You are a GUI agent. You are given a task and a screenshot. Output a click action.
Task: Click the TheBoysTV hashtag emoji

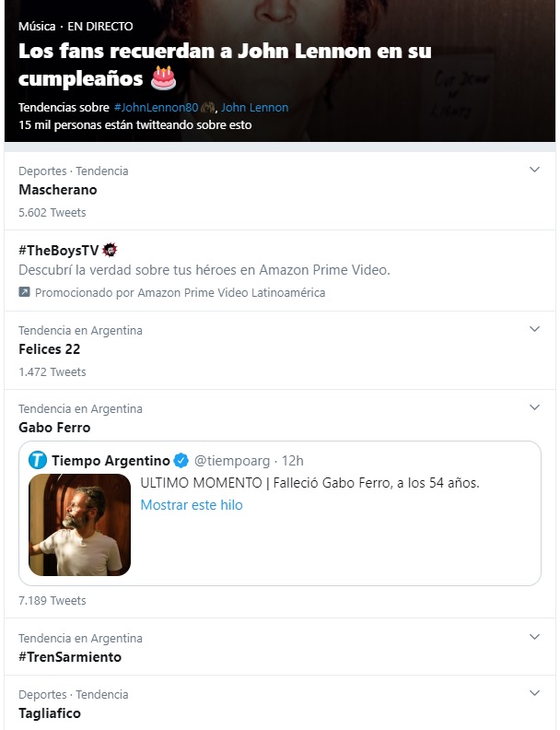pos(111,251)
